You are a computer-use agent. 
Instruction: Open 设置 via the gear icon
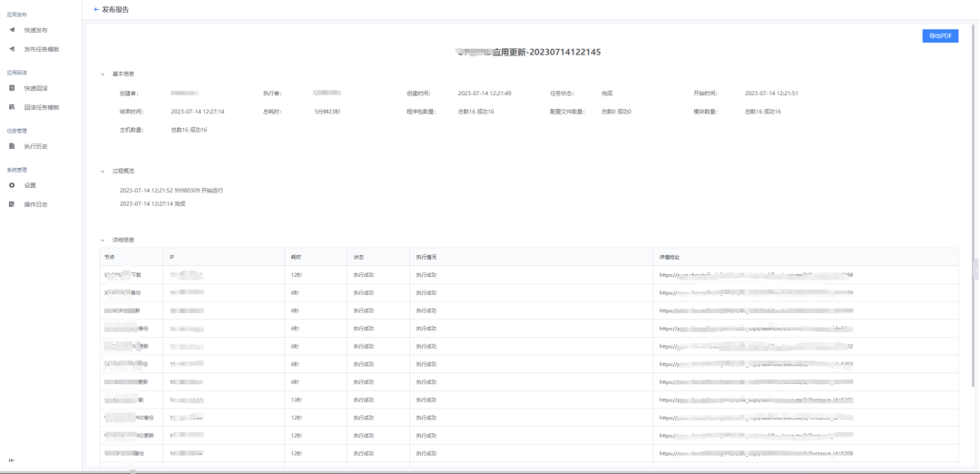(12, 185)
